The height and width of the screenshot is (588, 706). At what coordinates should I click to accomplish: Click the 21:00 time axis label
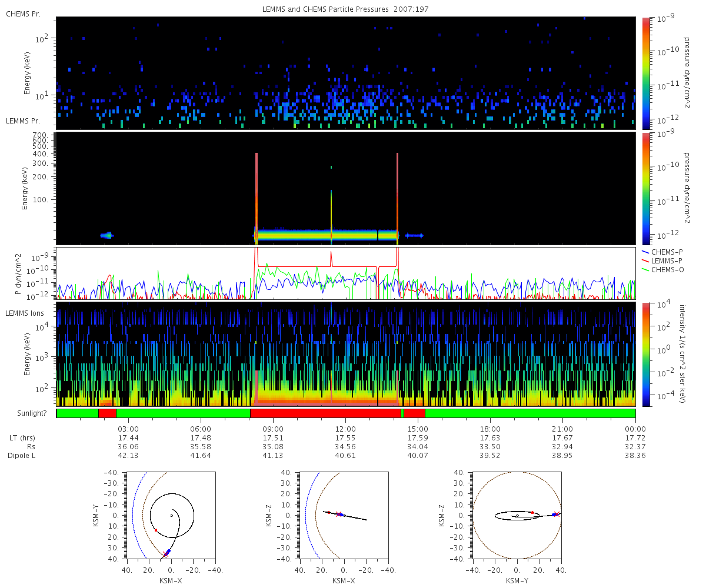tap(563, 429)
